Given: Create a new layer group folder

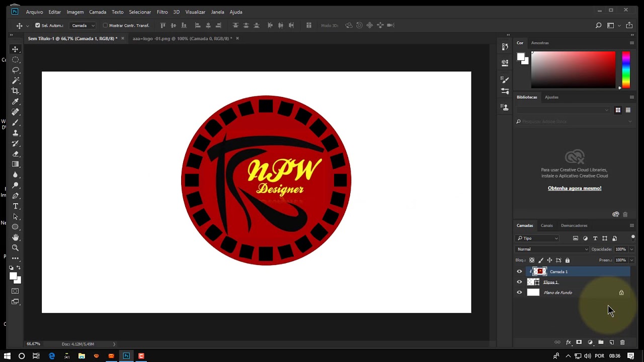Looking at the screenshot, I should click(x=601, y=342).
